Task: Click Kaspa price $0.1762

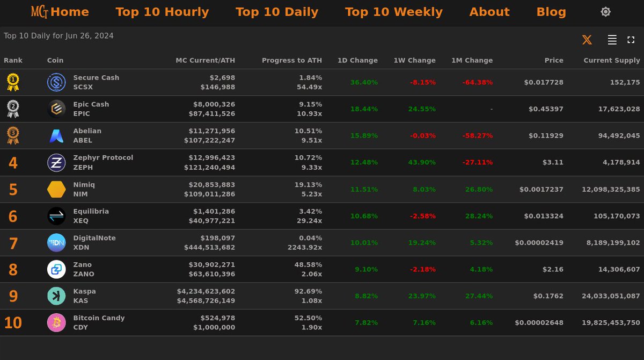Action: click(548, 296)
